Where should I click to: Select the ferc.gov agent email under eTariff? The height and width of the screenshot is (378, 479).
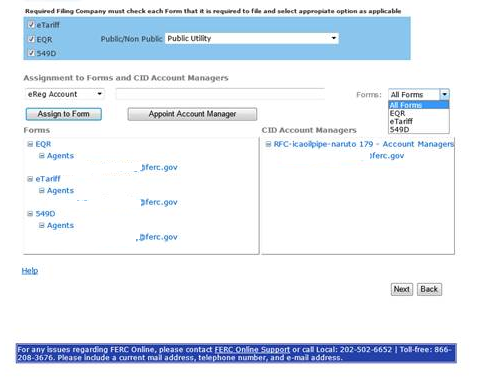pyautogui.click(x=159, y=202)
